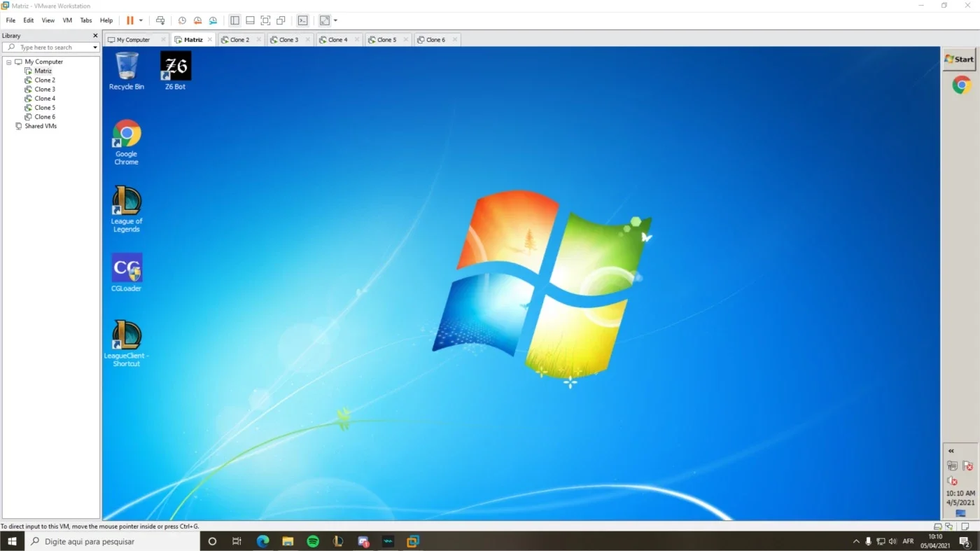Viewport: 980px width, 551px height.
Task: Select the Recycle Bin desktop icon
Action: pyautogui.click(x=127, y=71)
